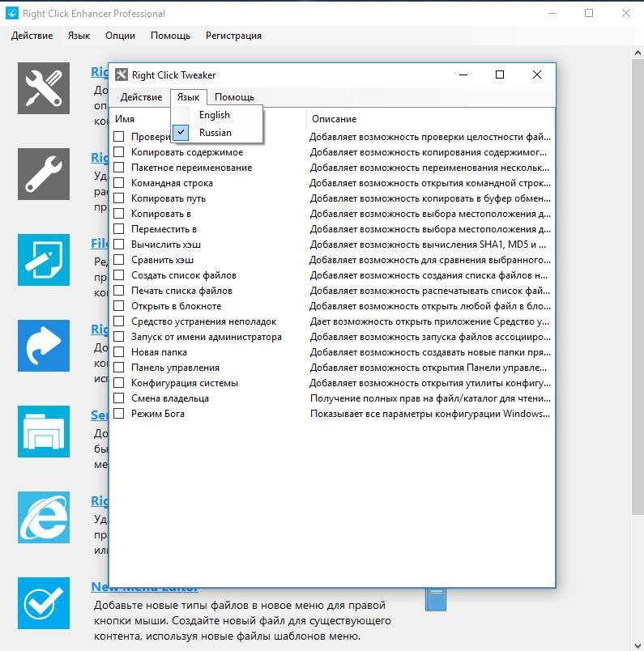Check the Печать списка файлов option

(119, 290)
